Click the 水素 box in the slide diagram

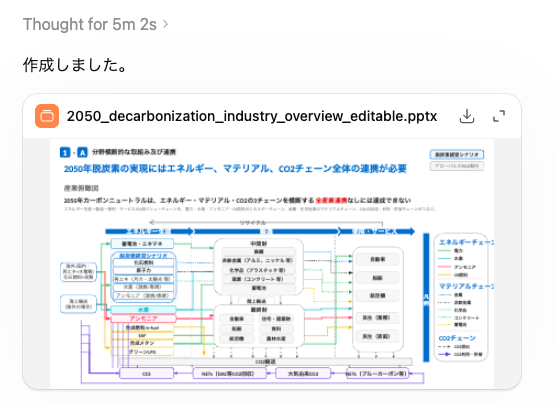coord(143,309)
